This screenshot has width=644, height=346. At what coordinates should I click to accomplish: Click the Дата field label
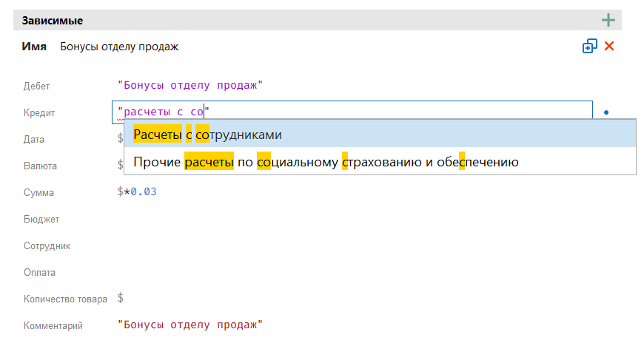pos(34,139)
